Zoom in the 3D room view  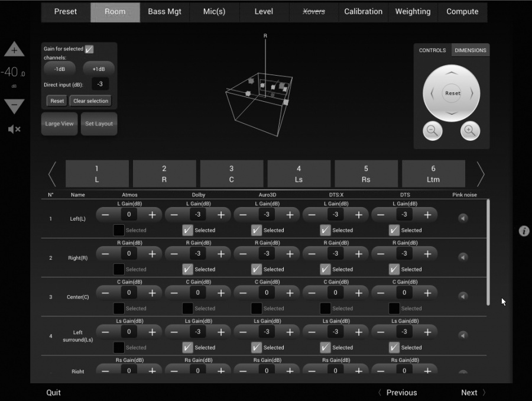coord(470,131)
